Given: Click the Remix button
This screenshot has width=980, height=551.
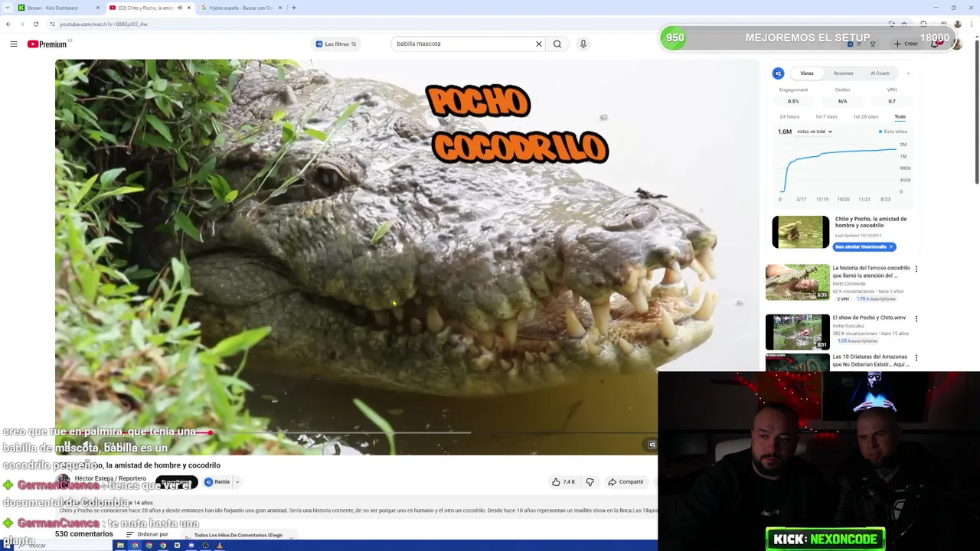Looking at the screenshot, I should (x=217, y=482).
